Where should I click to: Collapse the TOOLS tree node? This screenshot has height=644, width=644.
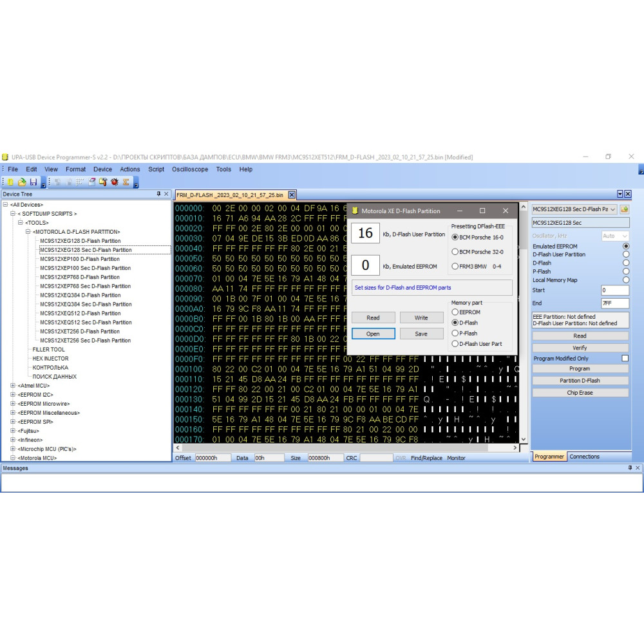coord(21,223)
